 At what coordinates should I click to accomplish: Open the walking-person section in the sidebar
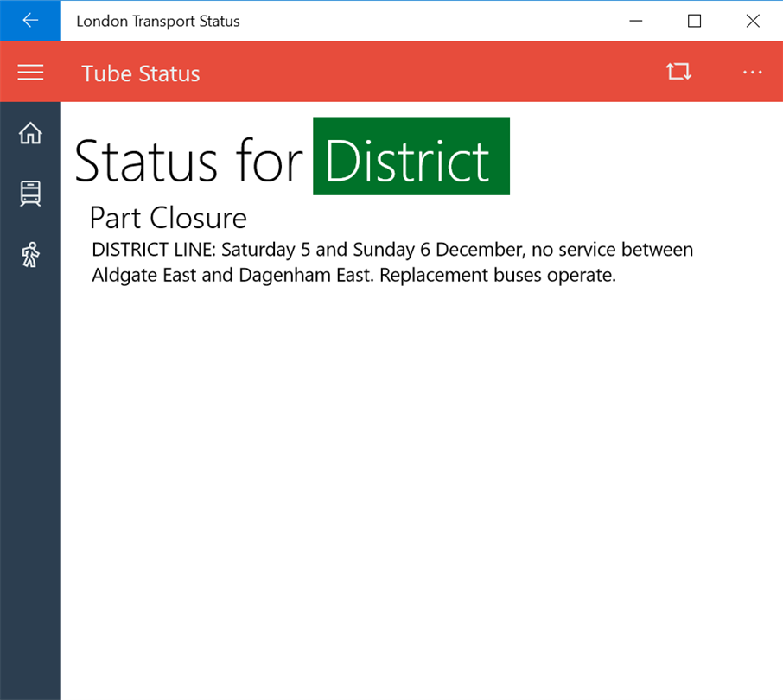tap(30, 255)
